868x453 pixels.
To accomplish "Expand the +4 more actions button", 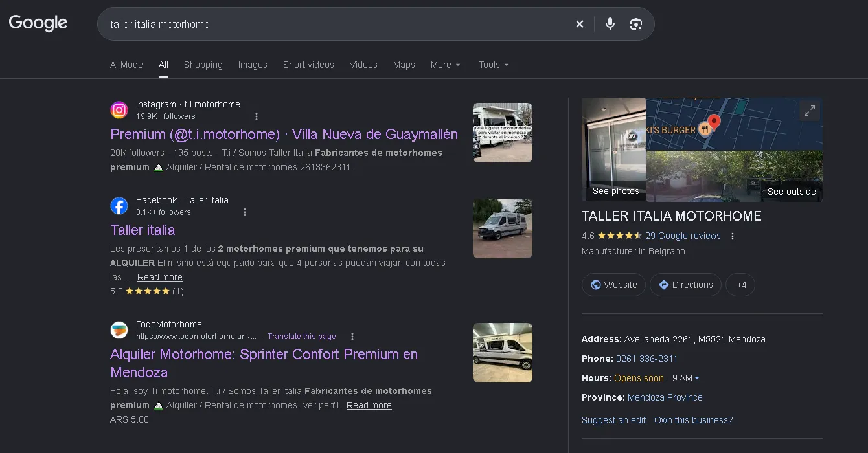I will 740,285.
